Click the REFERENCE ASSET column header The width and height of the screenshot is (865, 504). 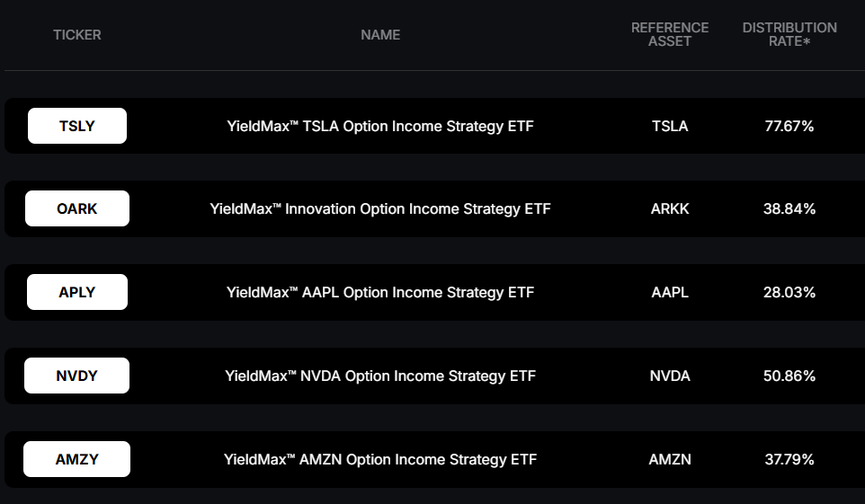[670, 34]
